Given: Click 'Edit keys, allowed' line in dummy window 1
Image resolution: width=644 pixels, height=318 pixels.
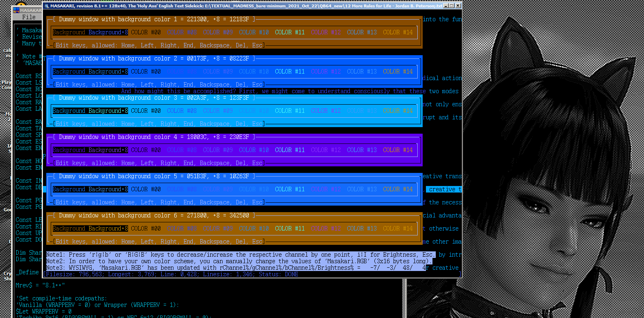Looking at the screenshot, I should [x=159, y=45].
